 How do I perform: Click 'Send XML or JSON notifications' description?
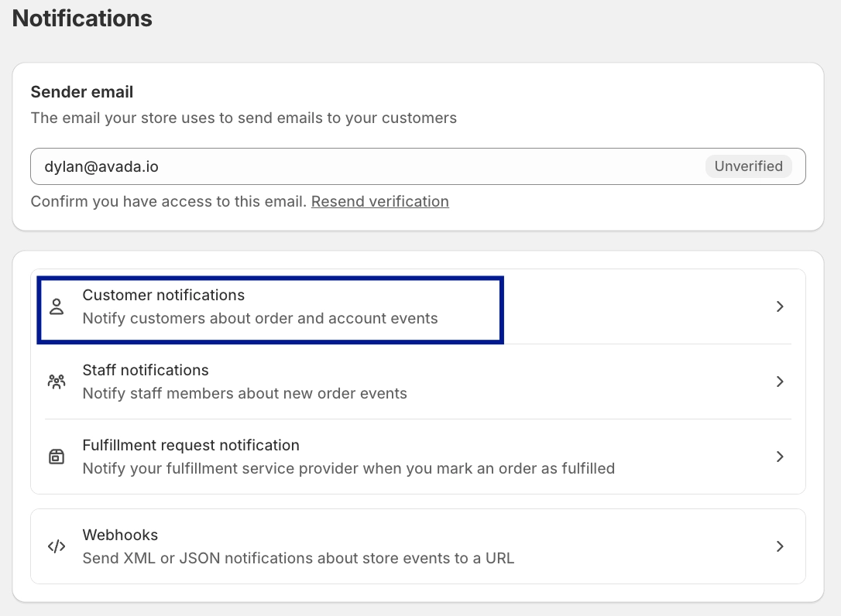pyautogui.click(x=298, y=559)
